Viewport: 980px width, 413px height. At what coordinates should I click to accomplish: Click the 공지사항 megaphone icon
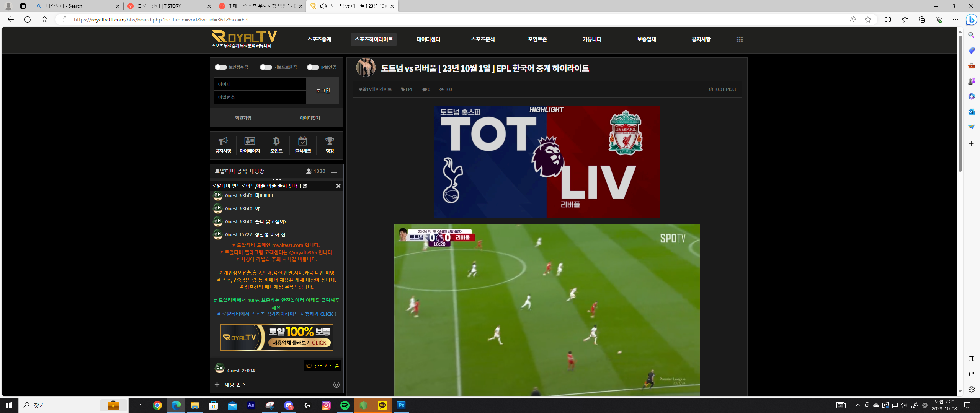(x=223, y=141)
